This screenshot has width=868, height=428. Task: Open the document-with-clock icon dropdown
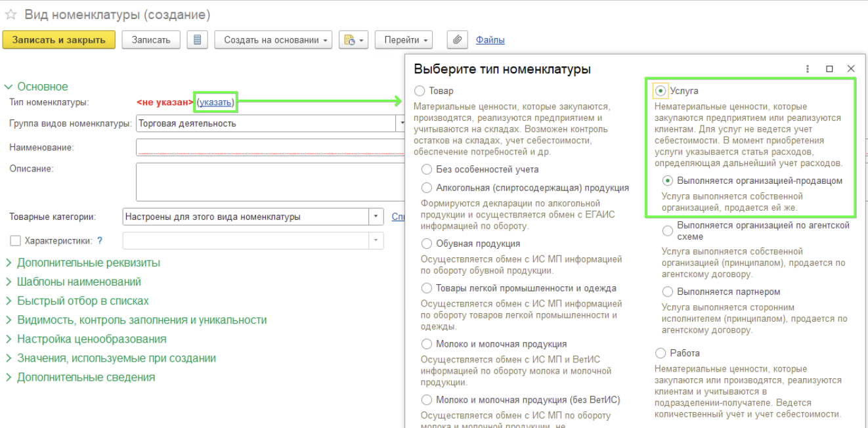(x=353, y=40)
